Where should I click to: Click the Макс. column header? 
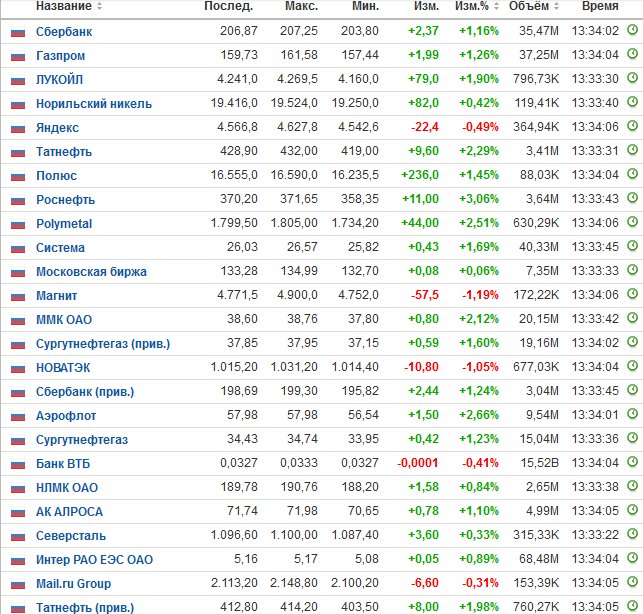click(301, 6)
